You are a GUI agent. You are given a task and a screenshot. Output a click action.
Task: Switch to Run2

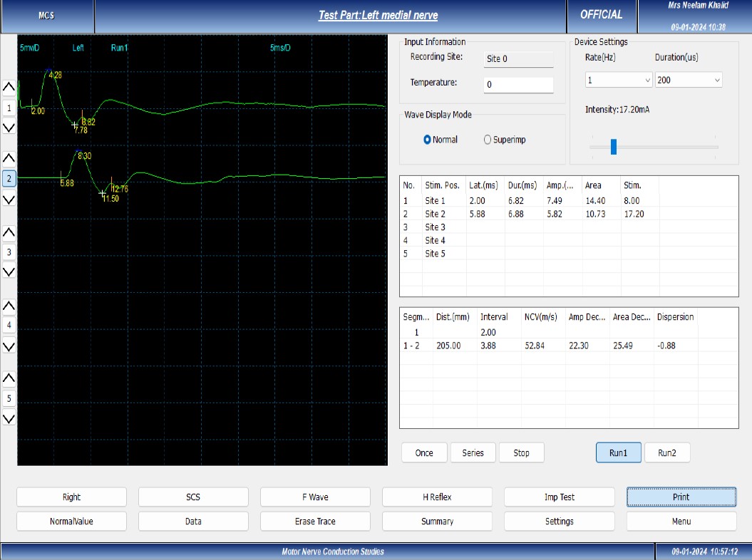pos(667,452)
